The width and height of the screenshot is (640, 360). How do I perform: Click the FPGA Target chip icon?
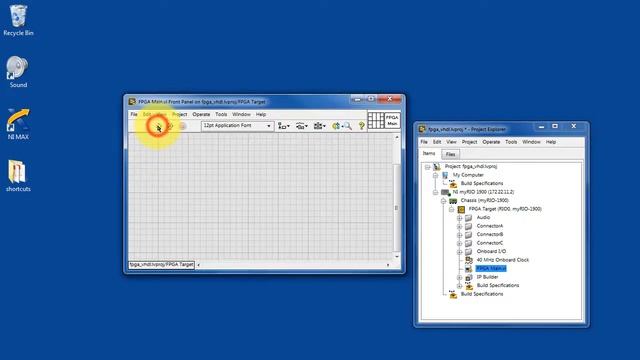pyautogui.click(x=461, y=209)
